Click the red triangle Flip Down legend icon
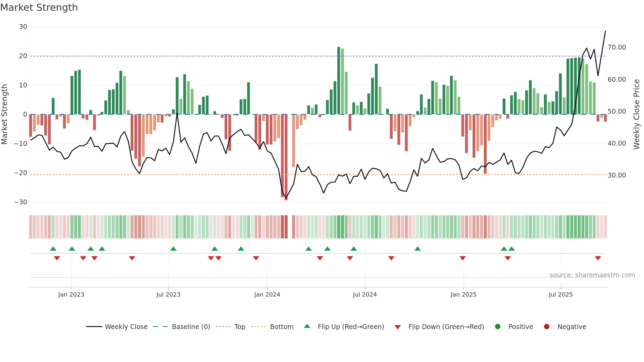 click(398, 327)
